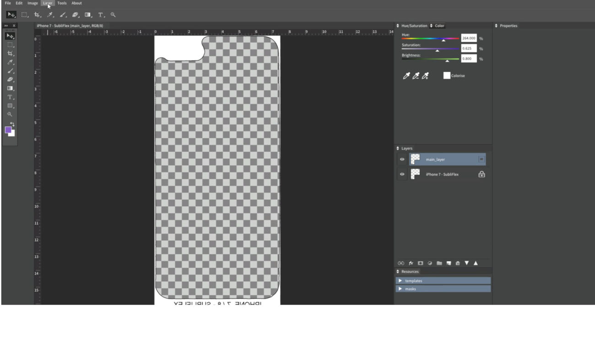Move layer down with the down arrow
595x364 pixels.
467,263
